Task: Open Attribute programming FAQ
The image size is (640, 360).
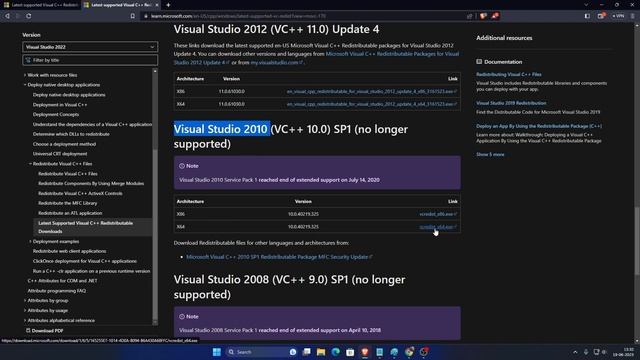Action: pyautogui.click(x=57, y=291)
